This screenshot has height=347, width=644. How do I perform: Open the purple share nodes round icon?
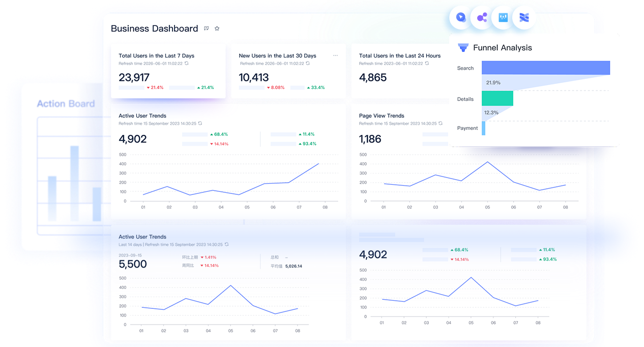[x=482, y=18]
